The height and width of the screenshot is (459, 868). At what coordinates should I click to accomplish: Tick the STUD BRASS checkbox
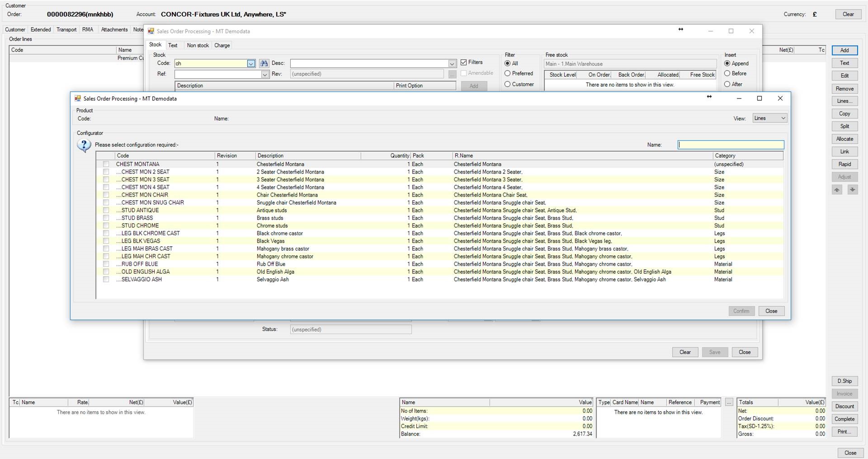click(x=106, y=218)
